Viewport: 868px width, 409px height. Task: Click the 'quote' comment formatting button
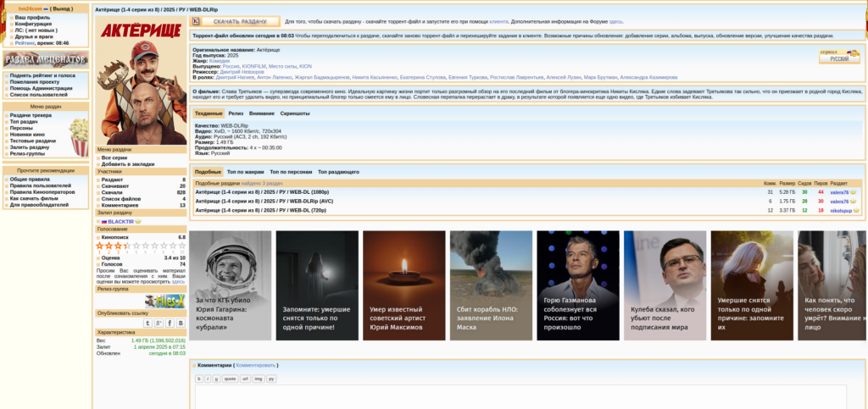tap(230, 379)
